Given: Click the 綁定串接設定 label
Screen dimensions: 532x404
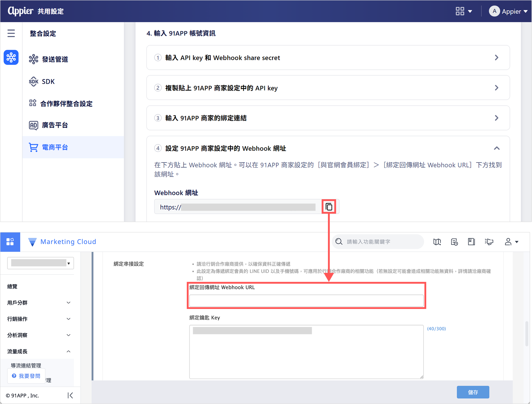Looking at the screenshot, I should (129, 264).
